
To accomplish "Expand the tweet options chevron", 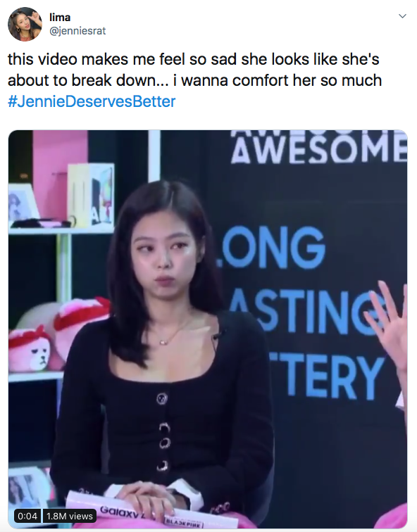I will (402, 16).
